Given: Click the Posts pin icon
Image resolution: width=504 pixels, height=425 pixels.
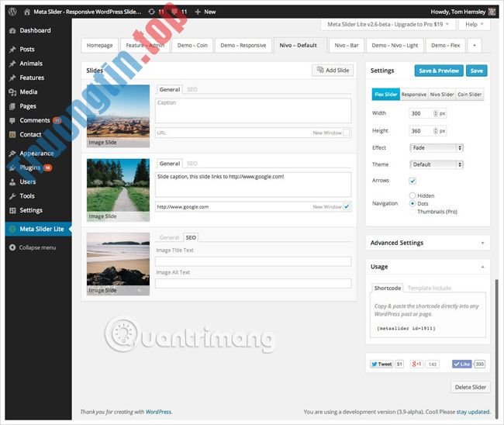Looking at the screenshot, I should (12, 50).
